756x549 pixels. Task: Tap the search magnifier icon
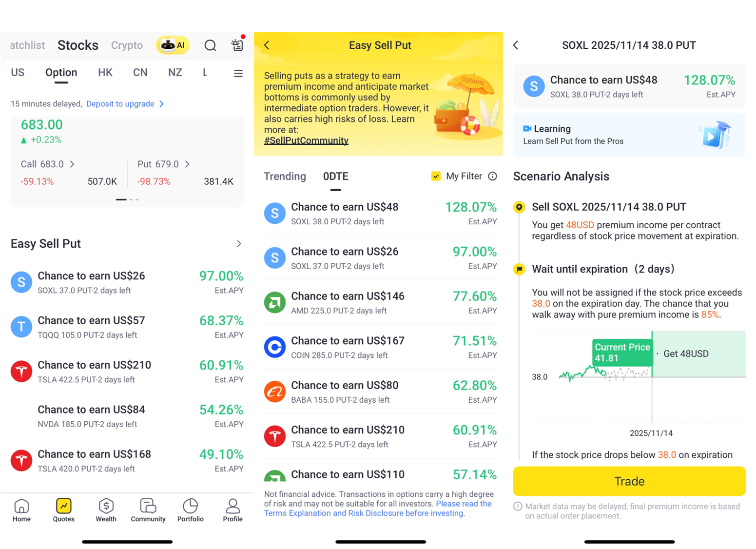tap(210, 45)
